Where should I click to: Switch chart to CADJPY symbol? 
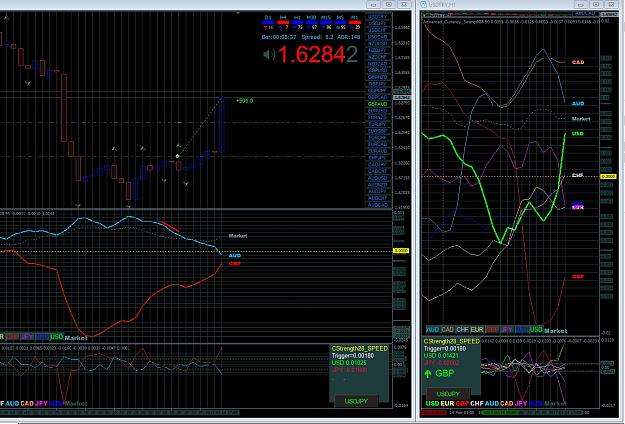pos(377,164)
